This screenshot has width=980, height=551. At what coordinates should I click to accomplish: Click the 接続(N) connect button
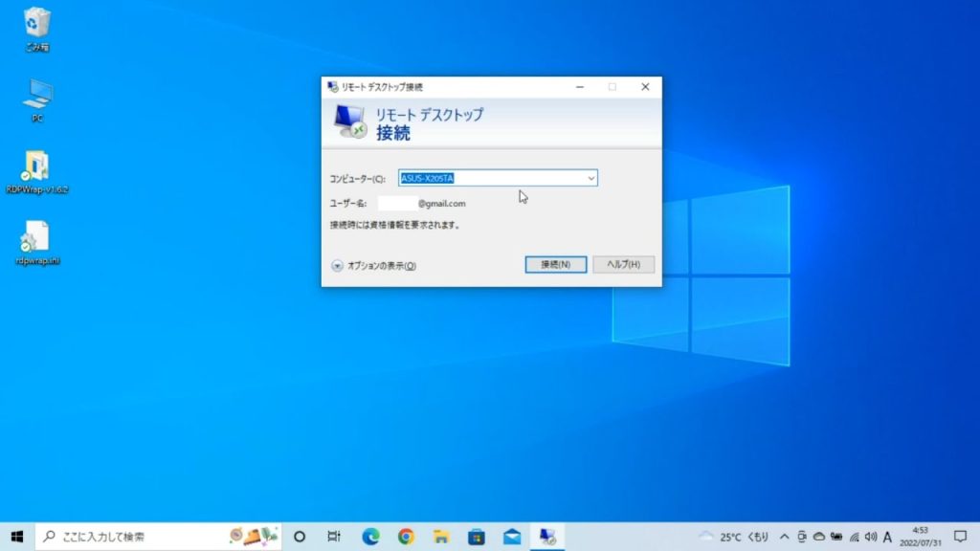tap(555, 264)
